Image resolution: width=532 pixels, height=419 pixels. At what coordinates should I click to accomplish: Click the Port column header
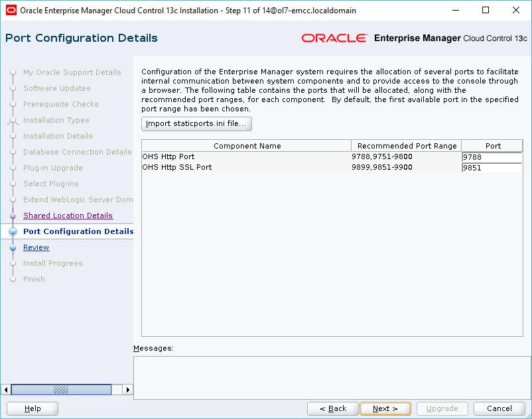point(492,146)
